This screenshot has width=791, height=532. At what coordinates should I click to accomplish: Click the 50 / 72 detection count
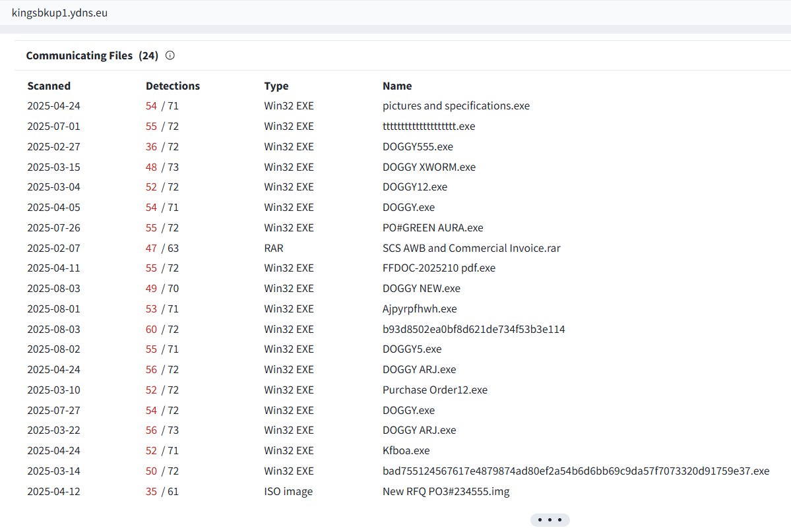(162, 471)
